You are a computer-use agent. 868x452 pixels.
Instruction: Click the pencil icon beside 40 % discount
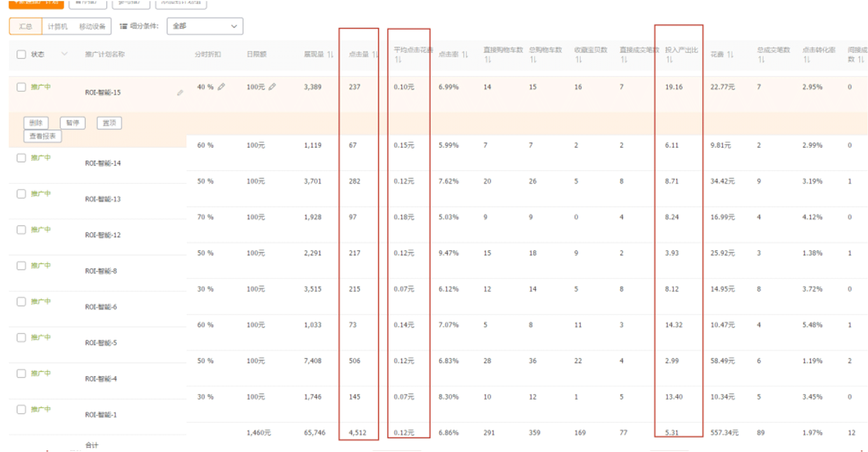[222, 87]
